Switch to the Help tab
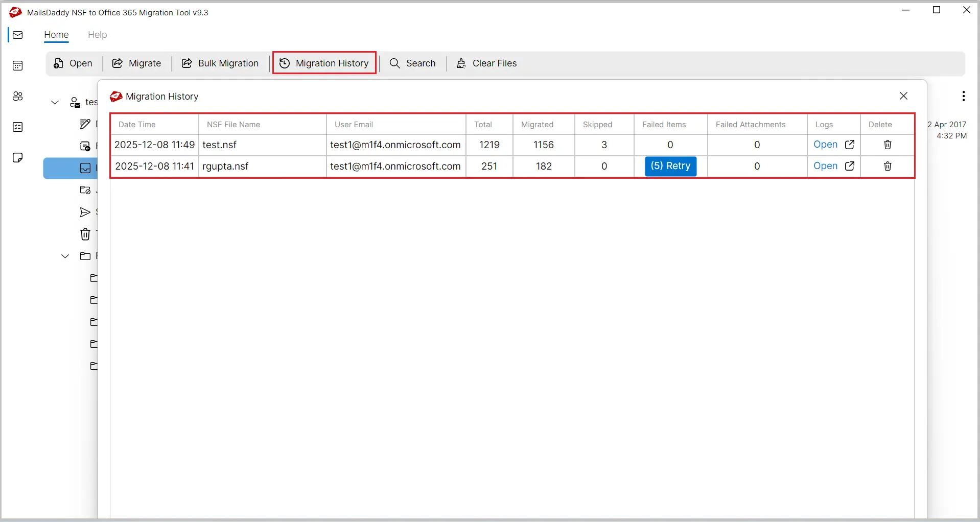Image resolution: width=980 pixels, height=522 pixels. 97,35
